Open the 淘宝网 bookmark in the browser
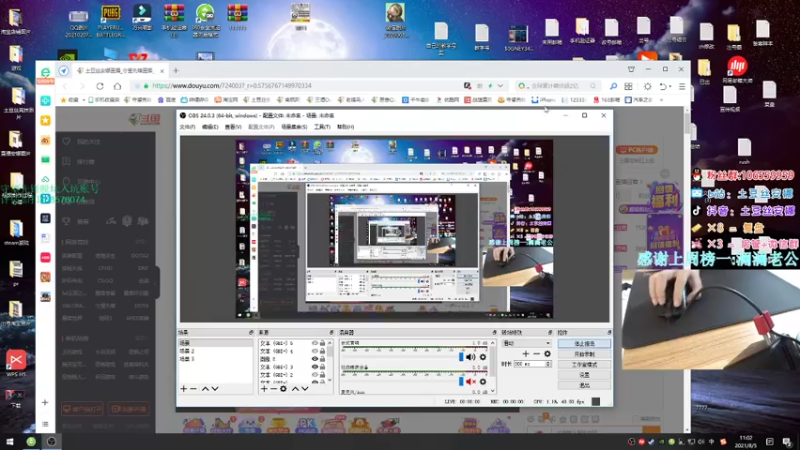Screen dimensions: 800x450 227,100
